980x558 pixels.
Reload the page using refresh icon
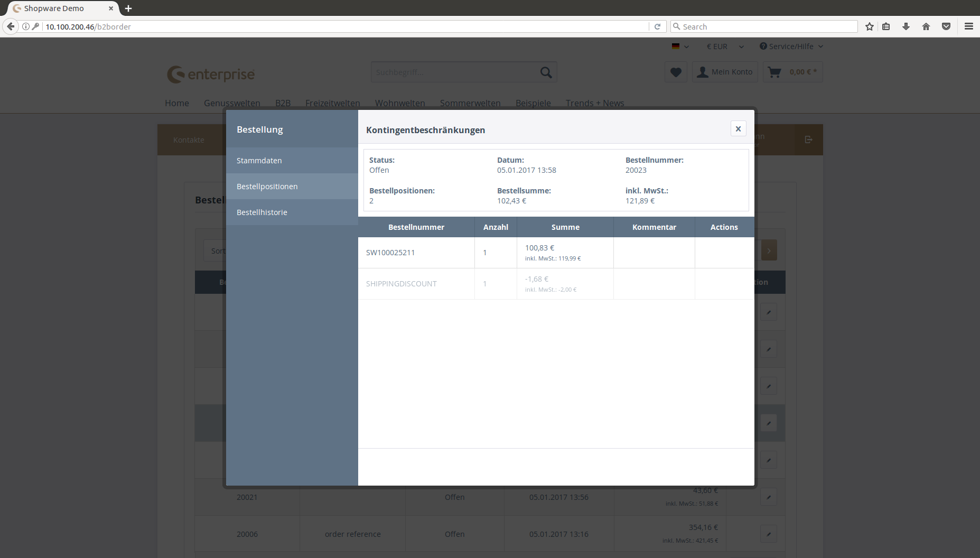tap(657, 26)
